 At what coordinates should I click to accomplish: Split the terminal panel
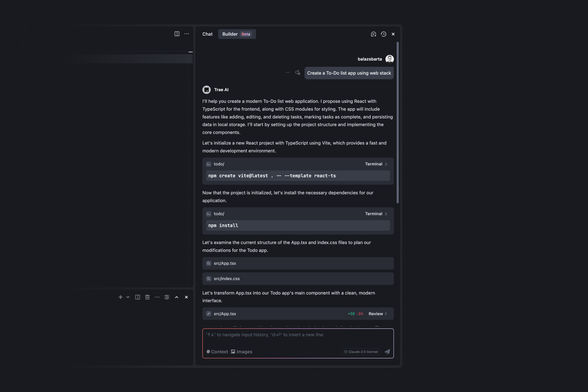click(137, 297)
